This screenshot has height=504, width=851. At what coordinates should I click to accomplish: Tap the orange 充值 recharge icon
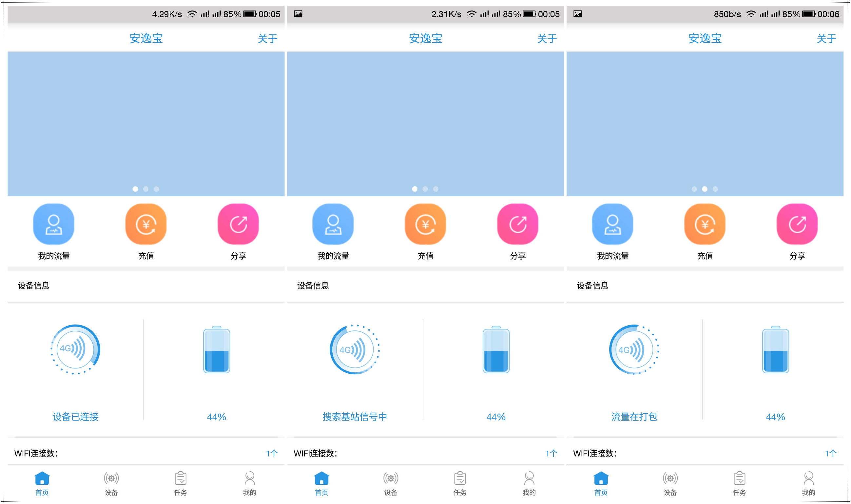click(145, 224)
